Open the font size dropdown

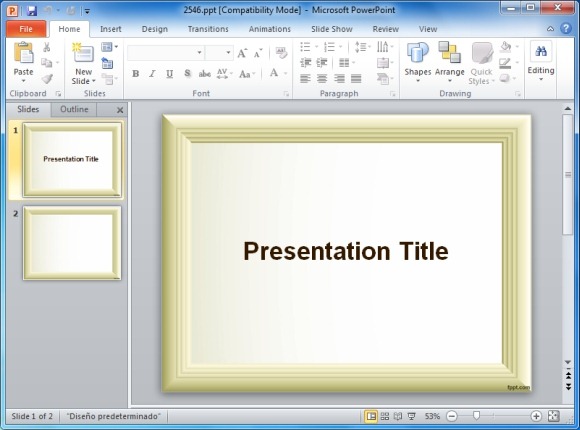click(x=229, y=53)
